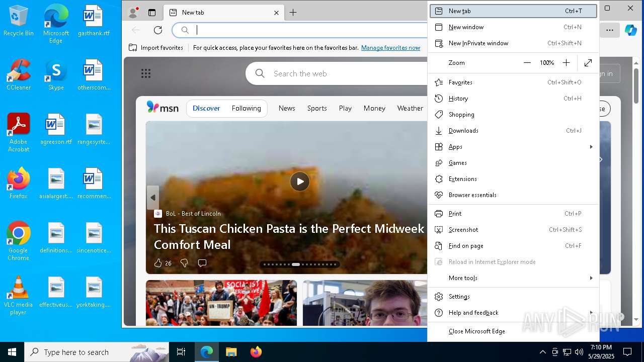Select Find on page menu item
Image resolution: width=644 pixels, height=362 pixels.
pyautogui.click(x=513, y=246)
